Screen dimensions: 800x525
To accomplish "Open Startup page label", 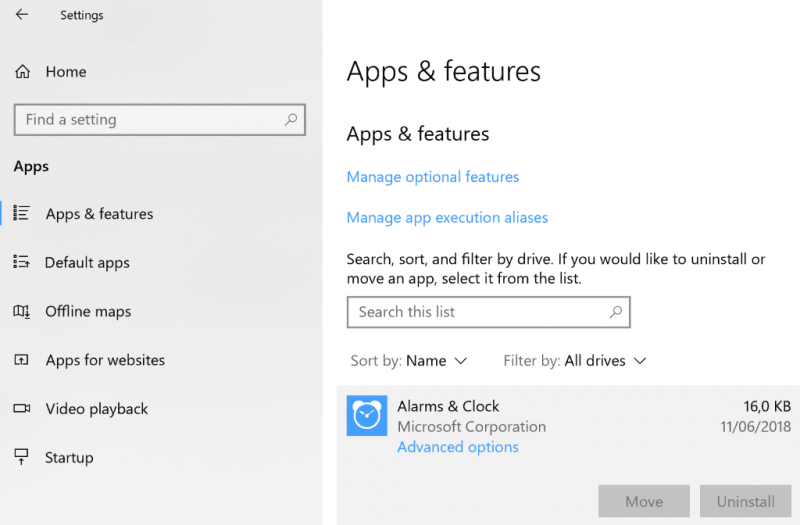I will [69, 458].
